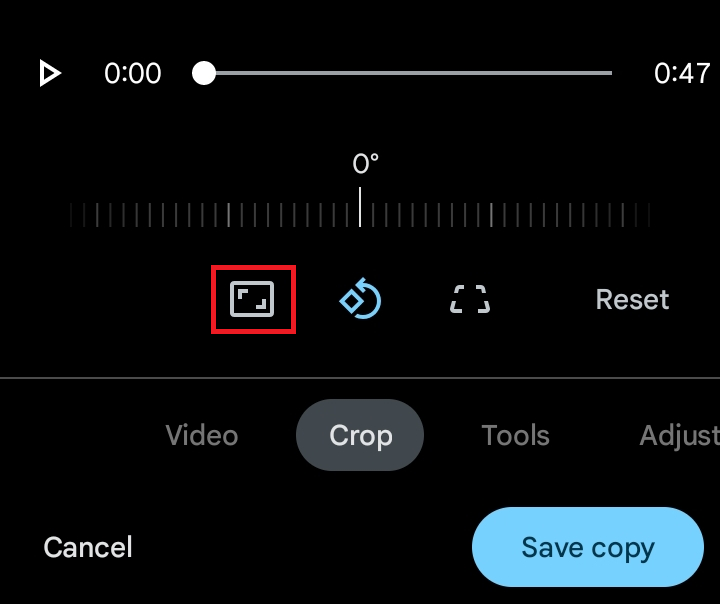Click the left end of the straighten dial
The width and height of the screenshot is (720, 604).
(73, 214)
